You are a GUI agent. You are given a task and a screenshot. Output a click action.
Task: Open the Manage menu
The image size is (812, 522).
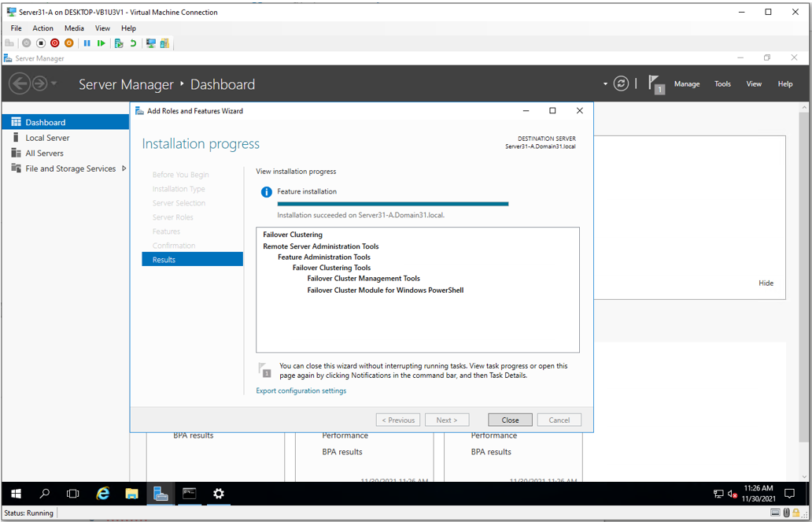687,84
